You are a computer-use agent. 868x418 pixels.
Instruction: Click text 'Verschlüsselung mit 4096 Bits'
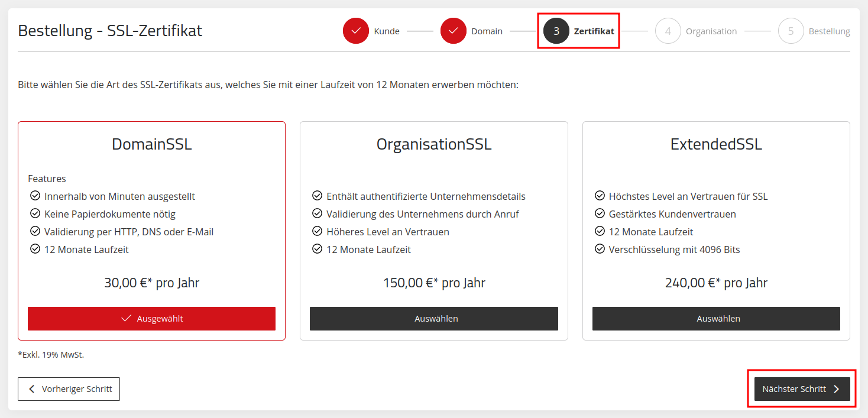(675, 249)
